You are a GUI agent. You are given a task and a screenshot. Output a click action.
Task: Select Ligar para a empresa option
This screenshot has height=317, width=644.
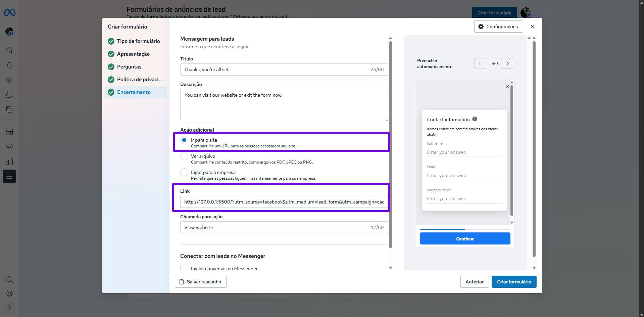tap(184, 172)
